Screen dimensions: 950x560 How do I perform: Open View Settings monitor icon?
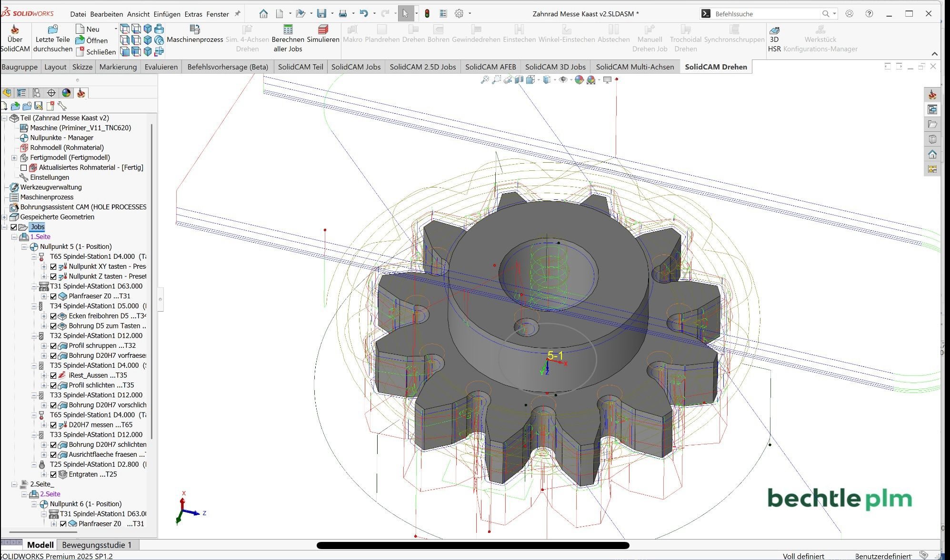coord(607,79)
